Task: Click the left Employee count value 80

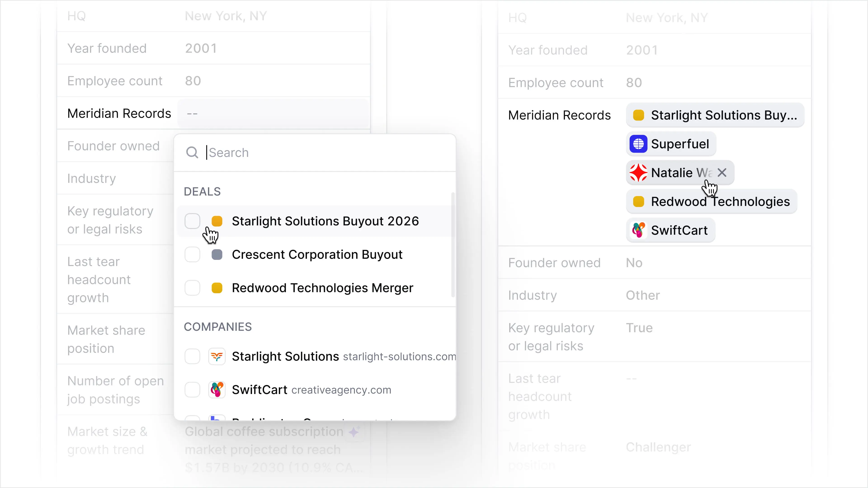Action: point(193,81)
